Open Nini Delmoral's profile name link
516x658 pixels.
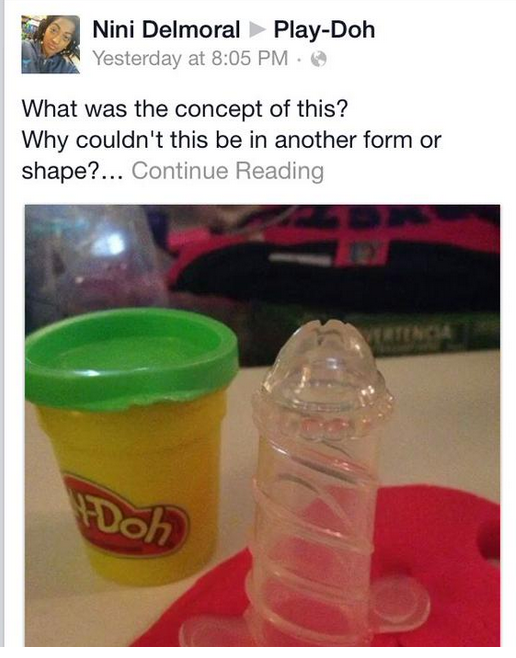pos(166,30)
